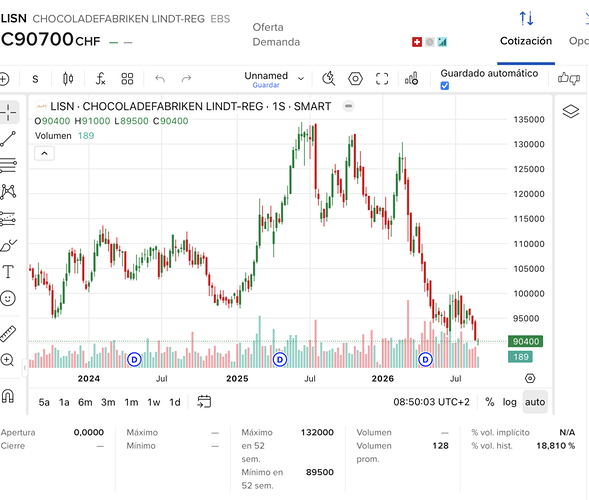Toggle the Guardado automático checkbox

[x=445, y=86]
